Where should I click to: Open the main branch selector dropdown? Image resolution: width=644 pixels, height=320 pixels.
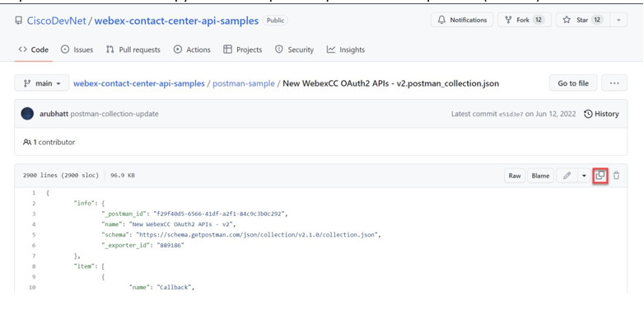pyautogui.click(x=42, y=83)
